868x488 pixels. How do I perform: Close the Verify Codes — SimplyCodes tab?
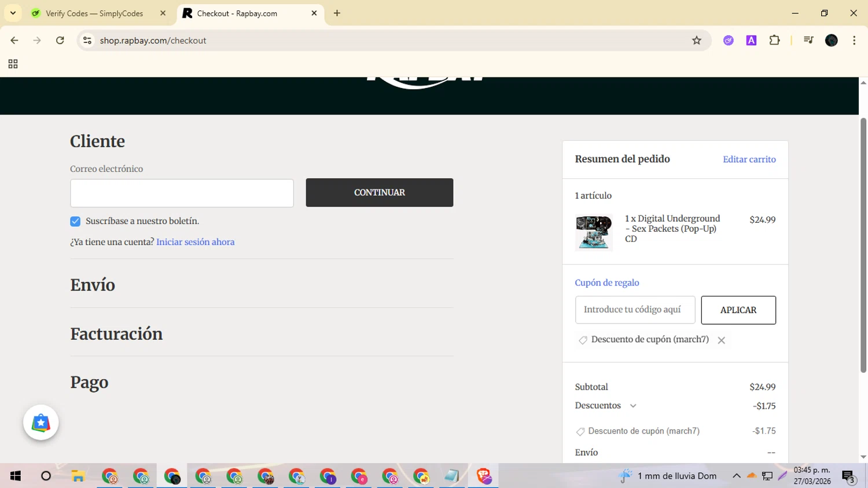(x=163, y=13)
